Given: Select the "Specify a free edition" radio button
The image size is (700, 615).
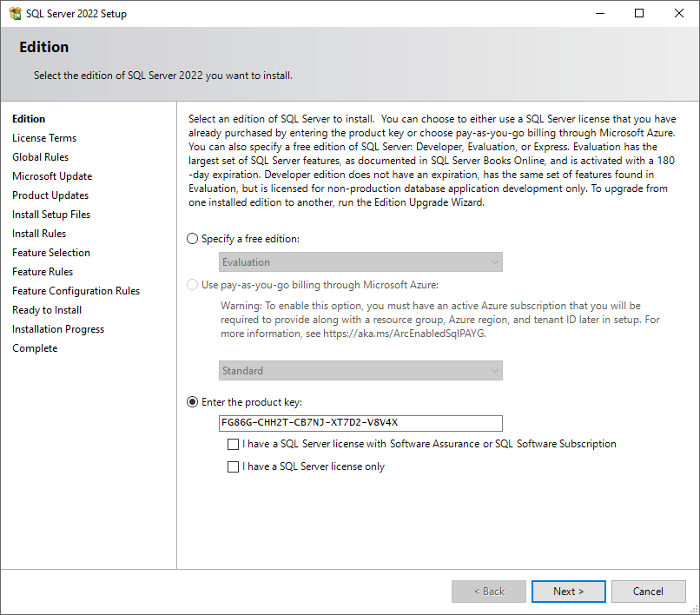Looking at the screenshot, I should [193, 239].
